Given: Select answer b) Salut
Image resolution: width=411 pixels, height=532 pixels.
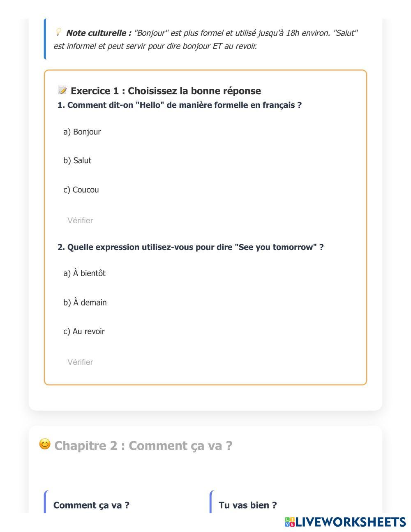Looking at the screenshot, I should coord(77,161).
